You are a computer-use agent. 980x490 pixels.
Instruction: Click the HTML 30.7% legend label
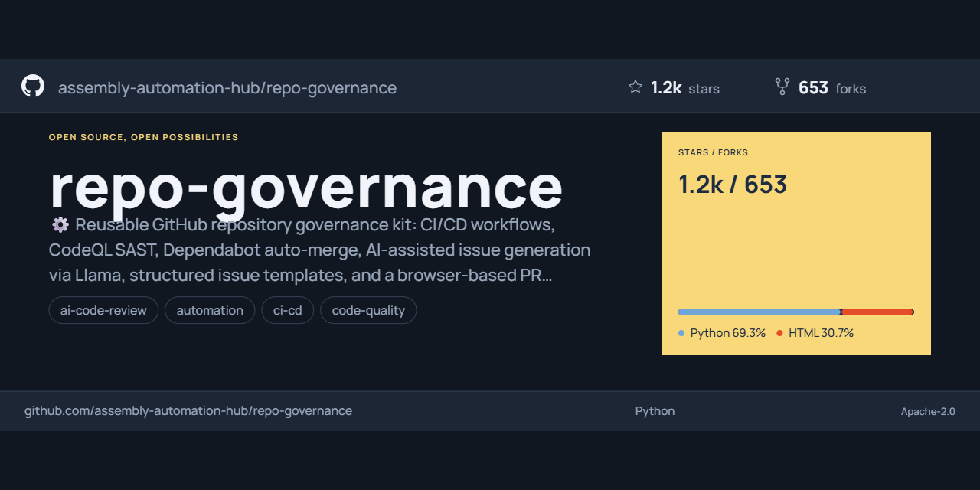tap(821, 333)
